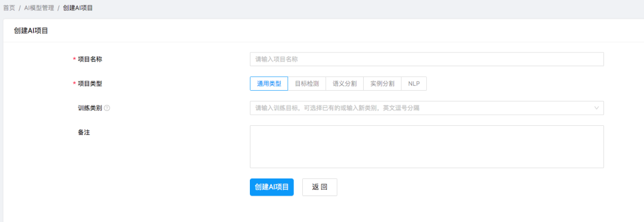
Task: Choose the 目标检测 project type
Action: pos(307,84)
